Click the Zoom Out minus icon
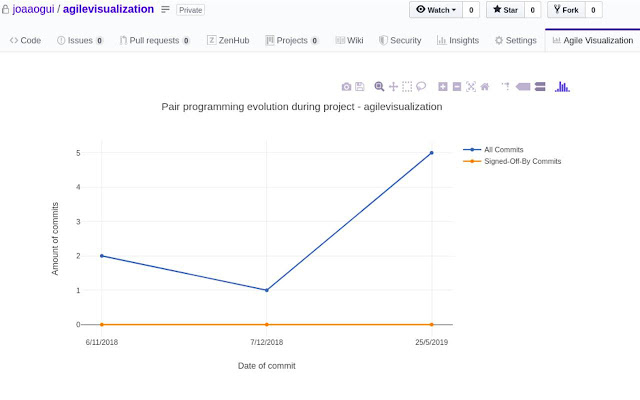This screenshot has width=640, height=400. 457,87
